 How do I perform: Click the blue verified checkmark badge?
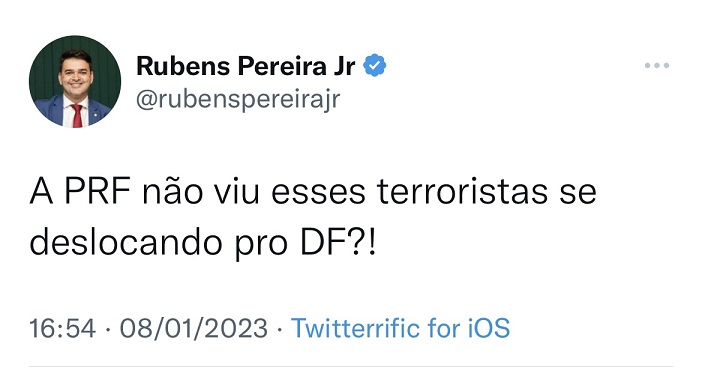click(374, 65)
